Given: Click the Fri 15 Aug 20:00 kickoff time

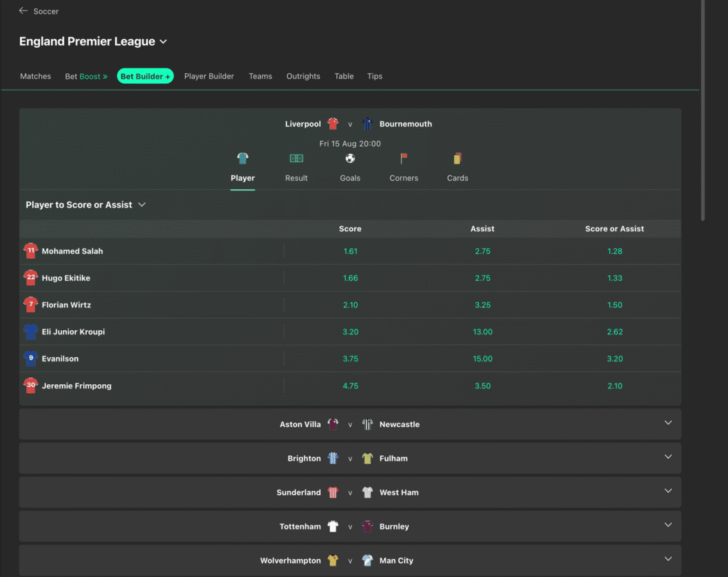Looking at the screenshot, I should 350,144.
